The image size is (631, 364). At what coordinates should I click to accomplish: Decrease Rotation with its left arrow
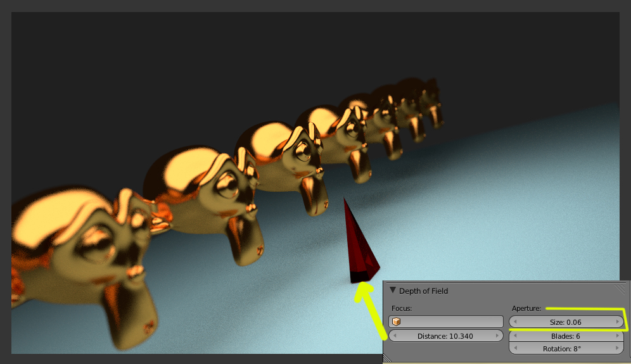click(515, 348)
